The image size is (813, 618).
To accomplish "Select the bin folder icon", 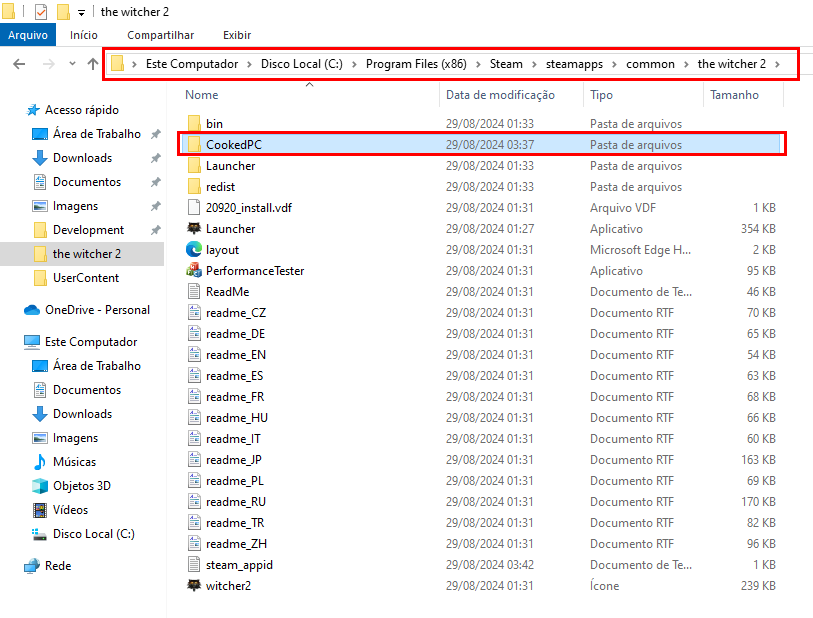I will (194, 123).
